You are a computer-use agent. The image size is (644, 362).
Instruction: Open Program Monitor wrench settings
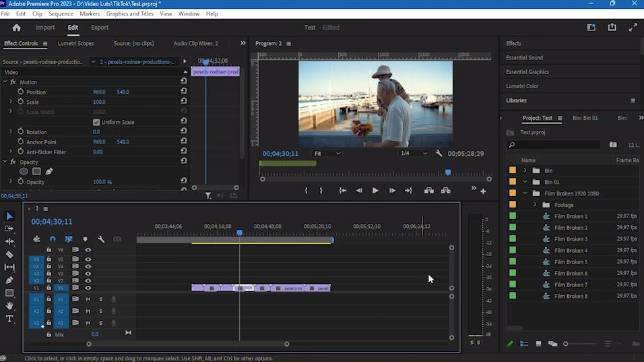coord(439,153)
